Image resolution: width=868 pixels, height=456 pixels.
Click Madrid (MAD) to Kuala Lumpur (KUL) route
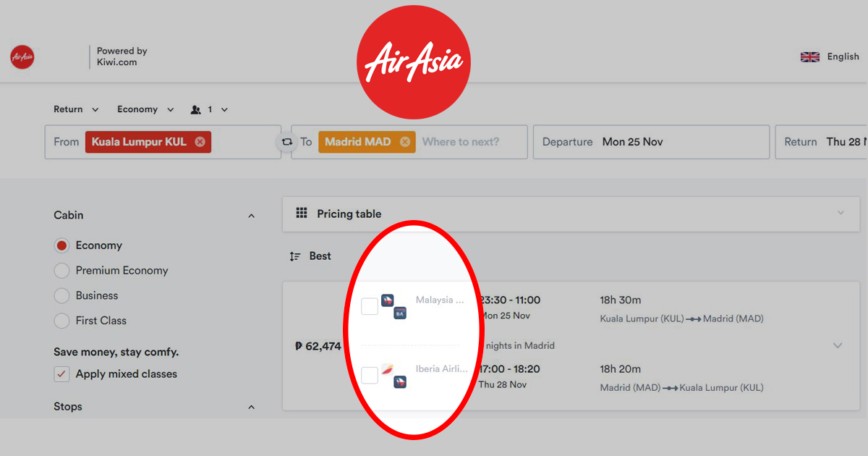[x=681, y=388]
